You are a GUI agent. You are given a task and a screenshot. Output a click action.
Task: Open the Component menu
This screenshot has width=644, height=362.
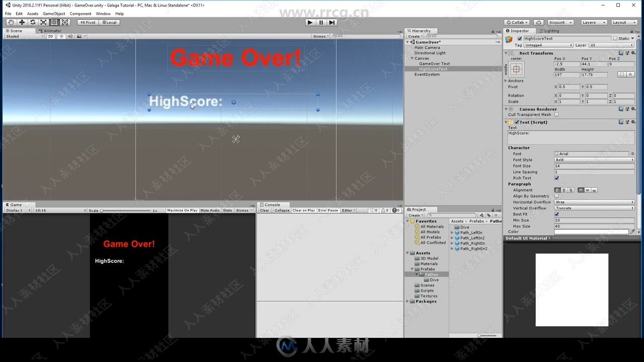point(80,14)
